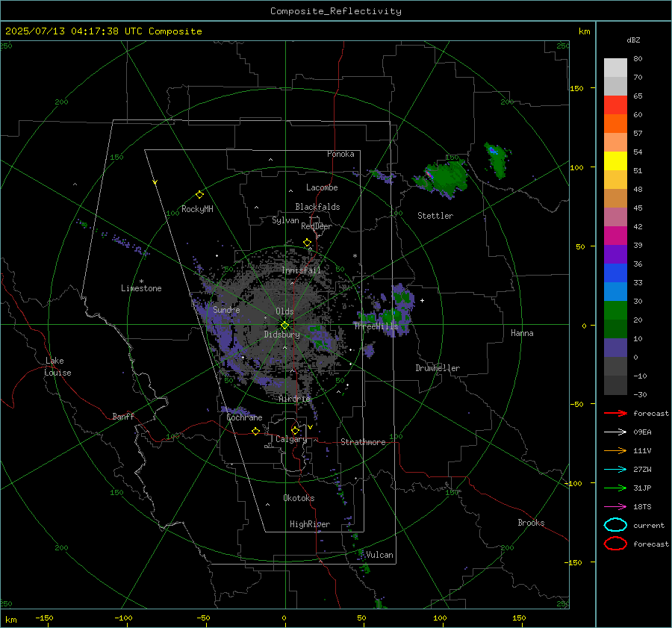Screen dimensions: 672x628
Task: Click the Ponoka town label
Action: pyautogui.click(x=340, y=154)
